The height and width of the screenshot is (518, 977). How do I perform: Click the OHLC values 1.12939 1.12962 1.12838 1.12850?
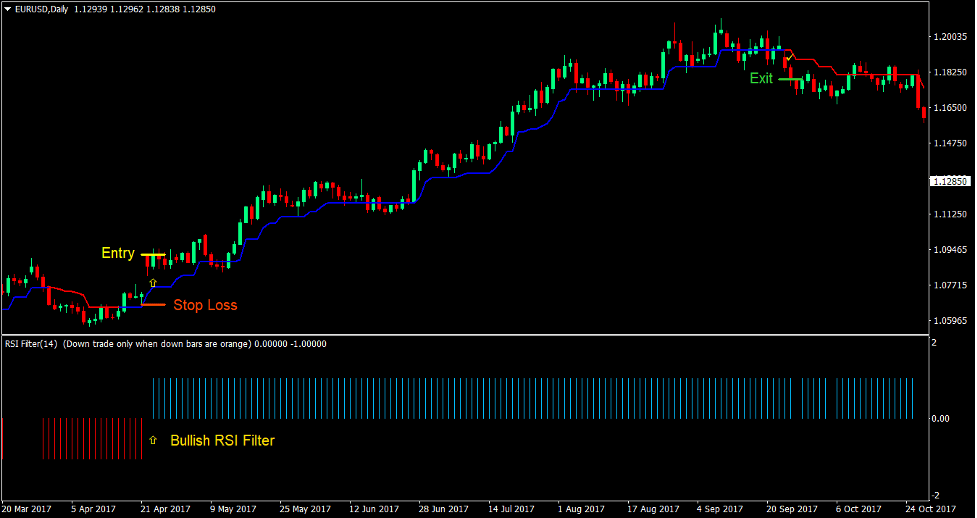click(145, 9)
